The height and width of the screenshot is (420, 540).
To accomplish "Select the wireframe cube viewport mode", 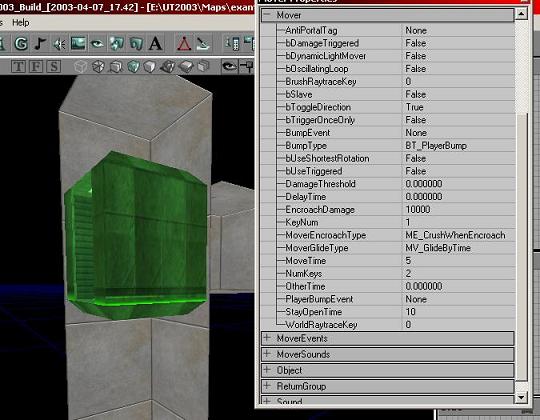I will click(98, 66).
